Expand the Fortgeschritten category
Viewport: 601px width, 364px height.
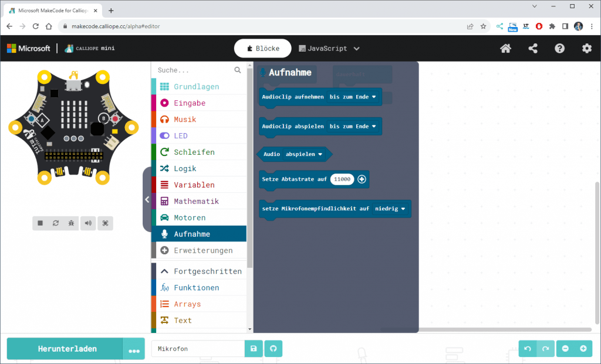[207, 271]
